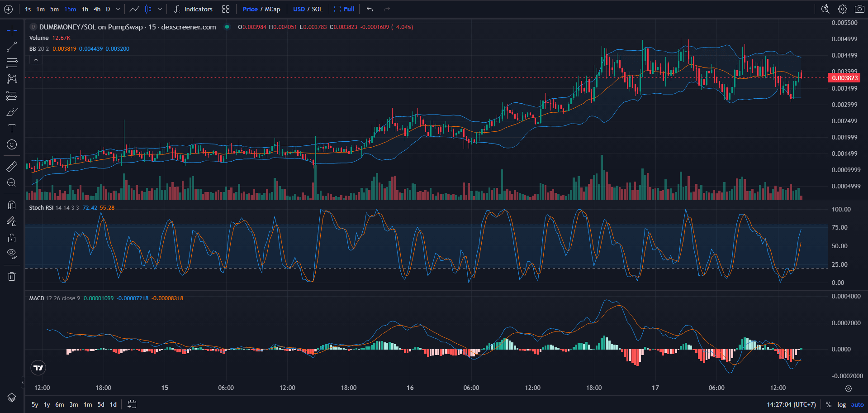Open the emoji annotation tool
The image size is (868, 413).
pos(11,144)
